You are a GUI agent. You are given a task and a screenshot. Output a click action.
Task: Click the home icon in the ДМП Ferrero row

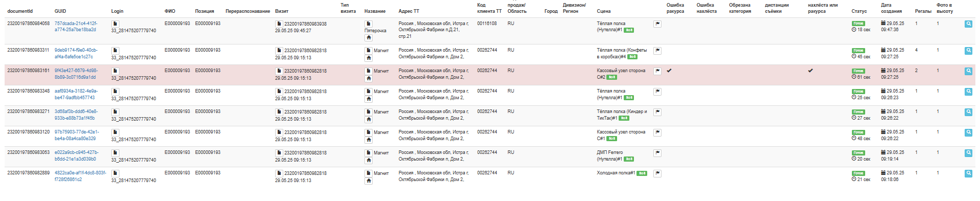tap(369, 160)
